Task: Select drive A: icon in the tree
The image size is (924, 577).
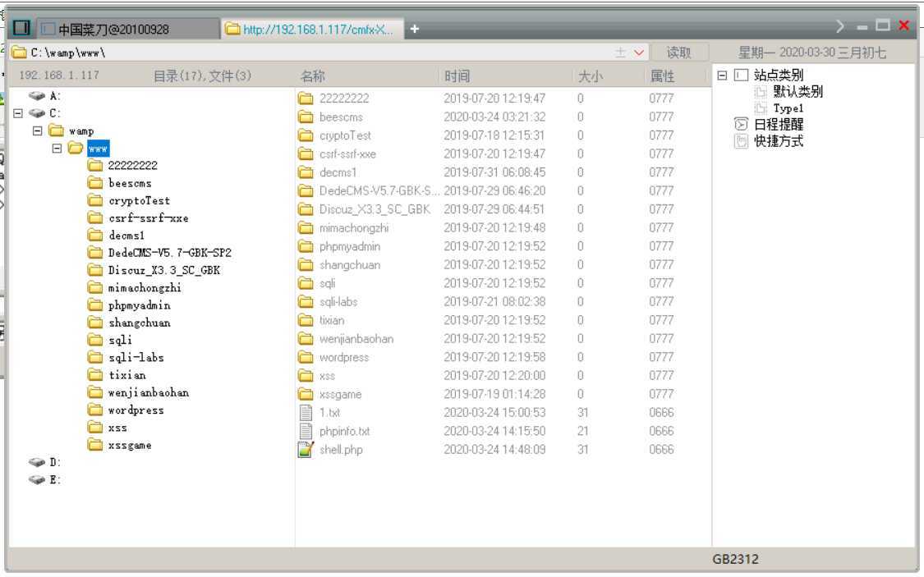Action: click(37, 96)
